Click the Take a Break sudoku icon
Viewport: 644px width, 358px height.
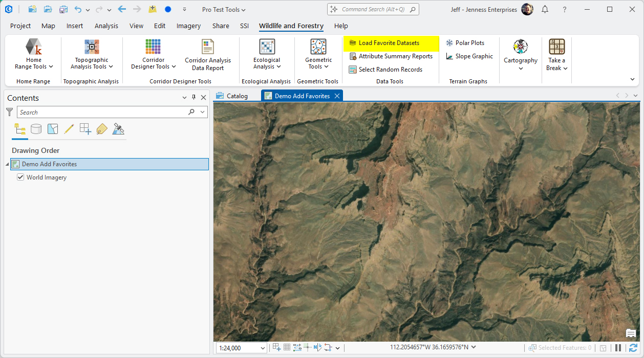click(557, 47)
